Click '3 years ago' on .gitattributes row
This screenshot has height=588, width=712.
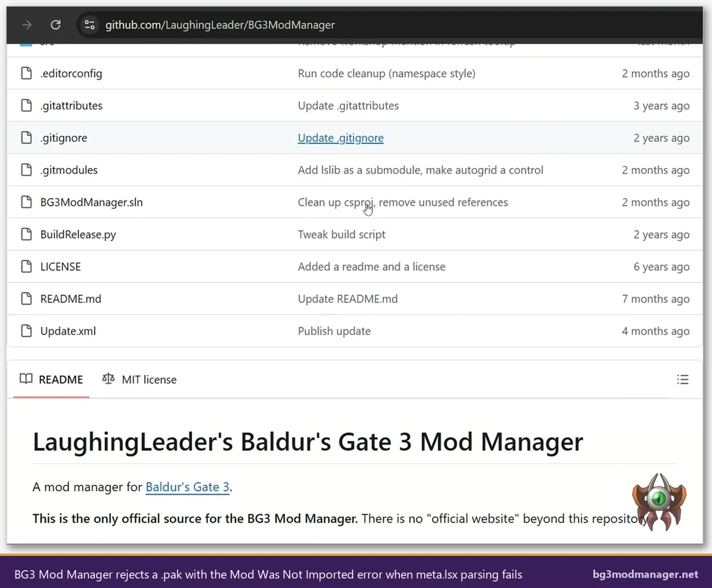click(662, 106)
